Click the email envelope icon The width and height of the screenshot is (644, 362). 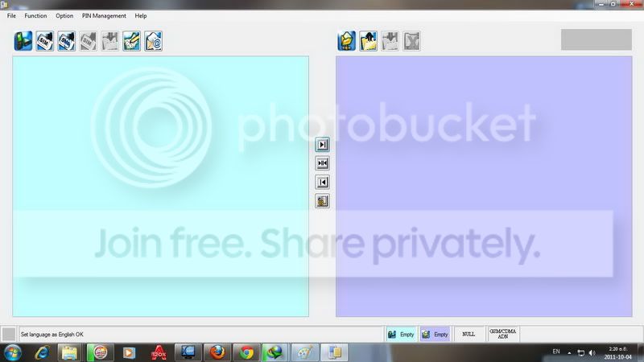(153, 41)
